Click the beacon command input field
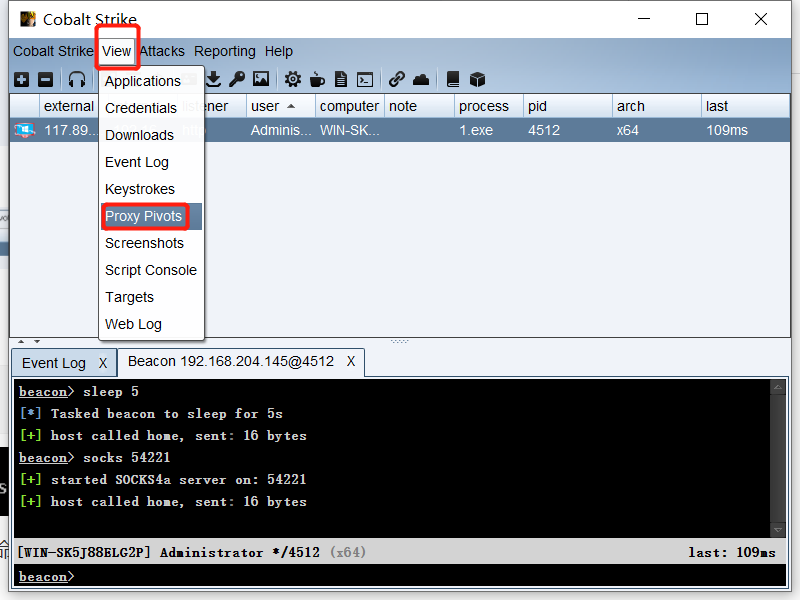 pyautogui.click(x=401, y=577)
